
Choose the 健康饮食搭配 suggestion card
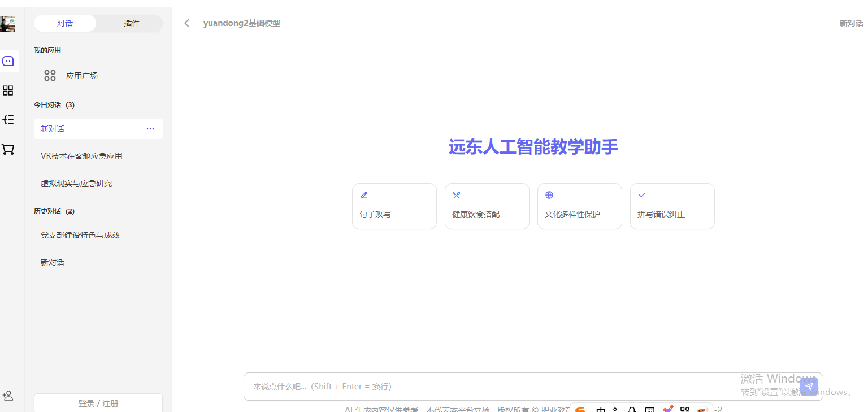[487, 206]
